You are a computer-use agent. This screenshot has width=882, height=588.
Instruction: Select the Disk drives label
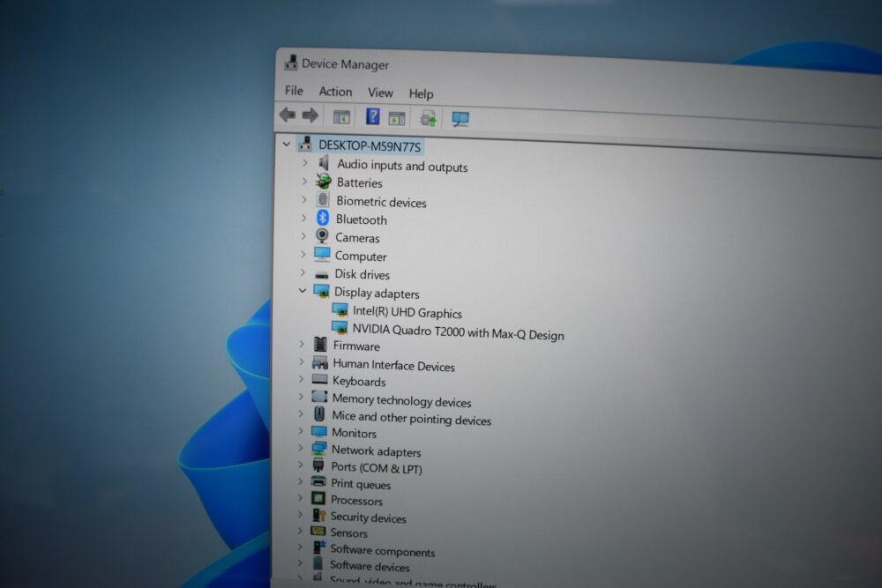click(363, 274)
